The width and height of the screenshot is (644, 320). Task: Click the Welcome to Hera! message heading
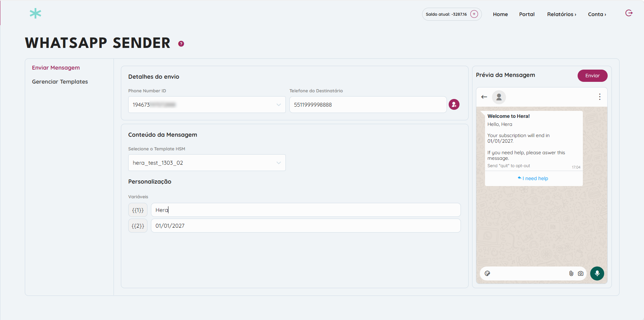click(508, 116)
